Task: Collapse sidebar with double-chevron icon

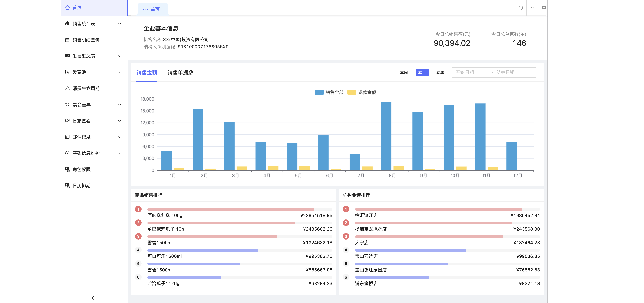Action: [x=93, y=298]
